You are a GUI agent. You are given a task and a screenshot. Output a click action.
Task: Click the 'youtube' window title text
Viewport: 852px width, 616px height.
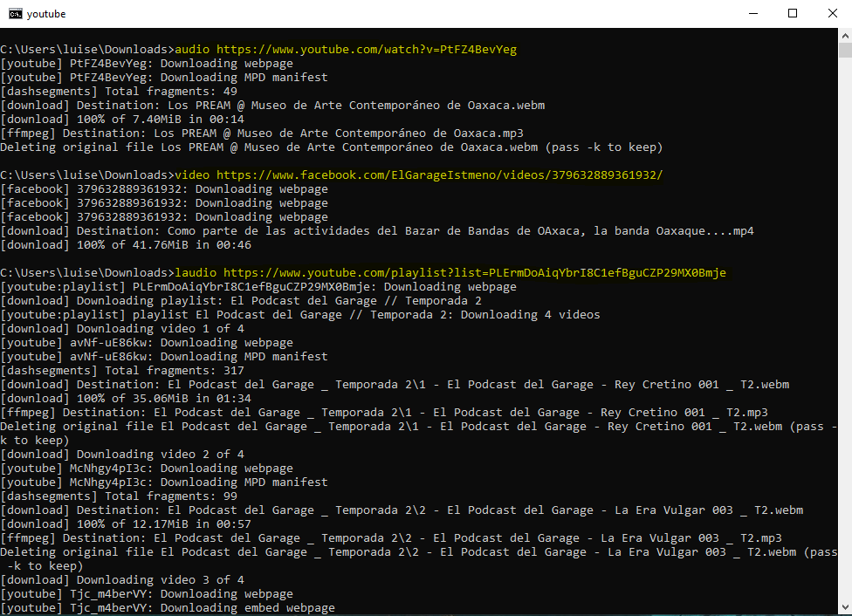pyautogui.click(x=46, y=14)
